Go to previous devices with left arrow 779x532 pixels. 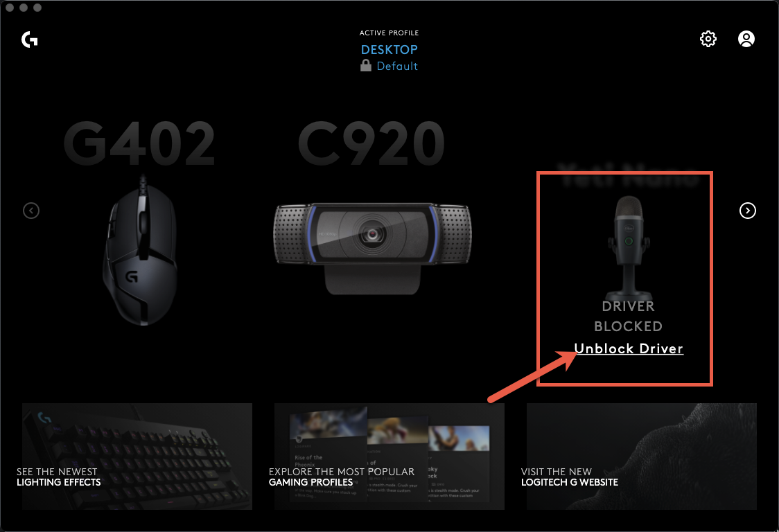[31, 211]
